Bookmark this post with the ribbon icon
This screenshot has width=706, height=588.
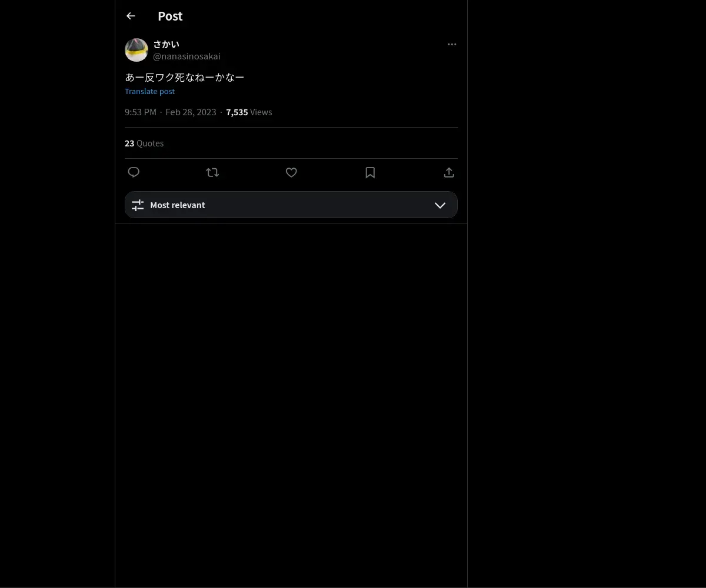point(370,172)
